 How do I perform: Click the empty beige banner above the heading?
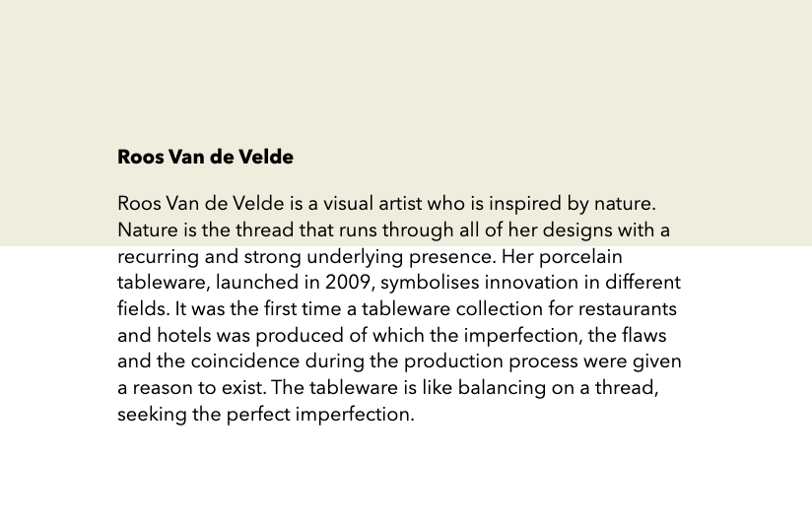click(x=406, y=69)
